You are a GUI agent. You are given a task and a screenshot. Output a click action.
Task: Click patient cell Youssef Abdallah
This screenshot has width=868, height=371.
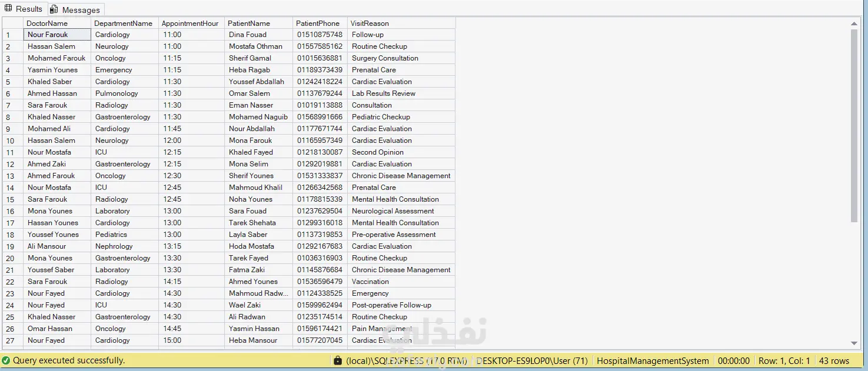pos(258,82)
